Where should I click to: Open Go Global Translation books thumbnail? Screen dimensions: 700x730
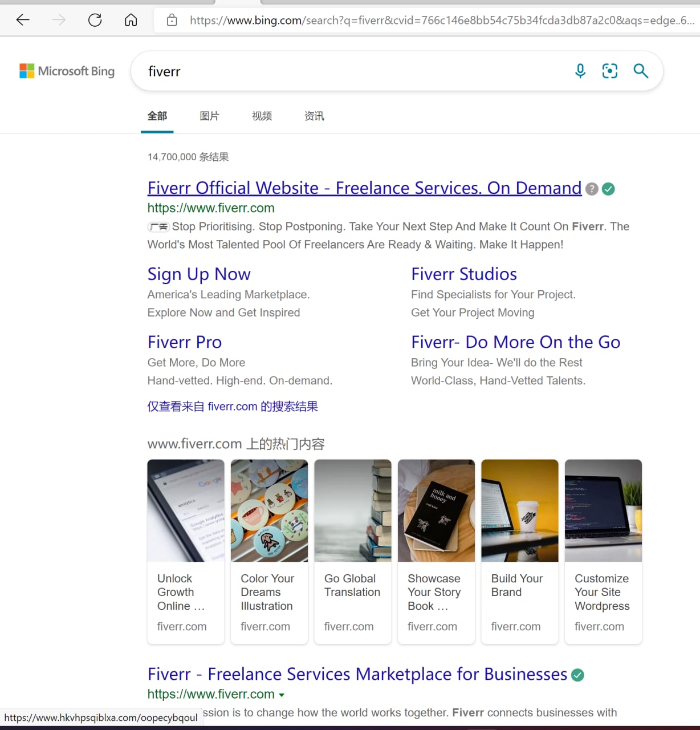[x=353, y=510]
